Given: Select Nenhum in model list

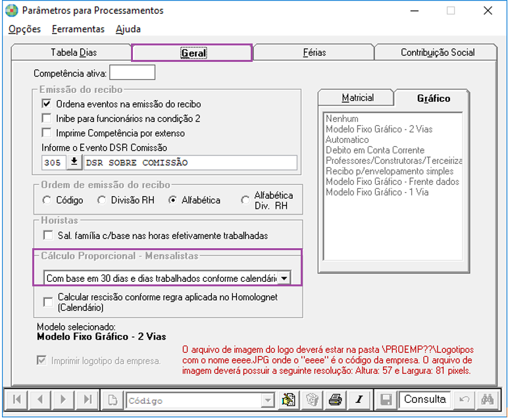Looking at the screenshot, I should tap(342, 118).
